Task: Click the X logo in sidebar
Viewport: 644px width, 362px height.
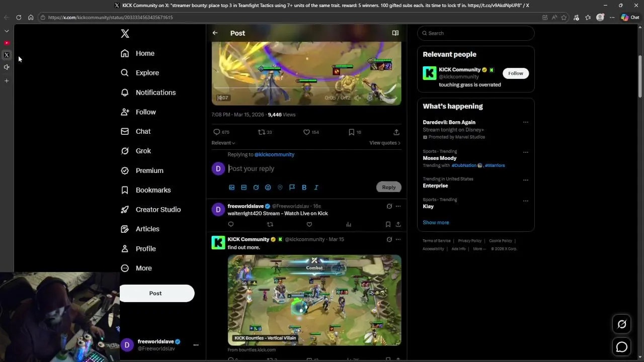Action: (x=125, y=34)
